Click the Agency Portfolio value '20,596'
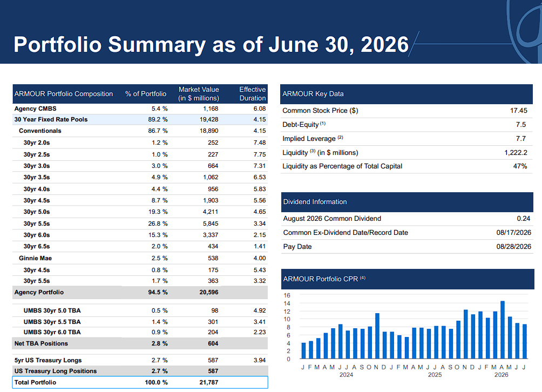This screenshot has height=392, width=542. click(209, 292)
